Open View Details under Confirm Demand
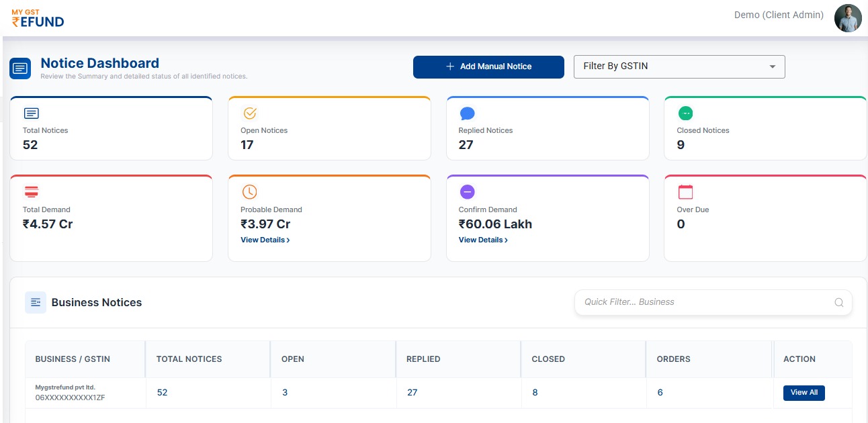Image resolution: width=868 pixels, height=423 pixels. click(482, 240)
